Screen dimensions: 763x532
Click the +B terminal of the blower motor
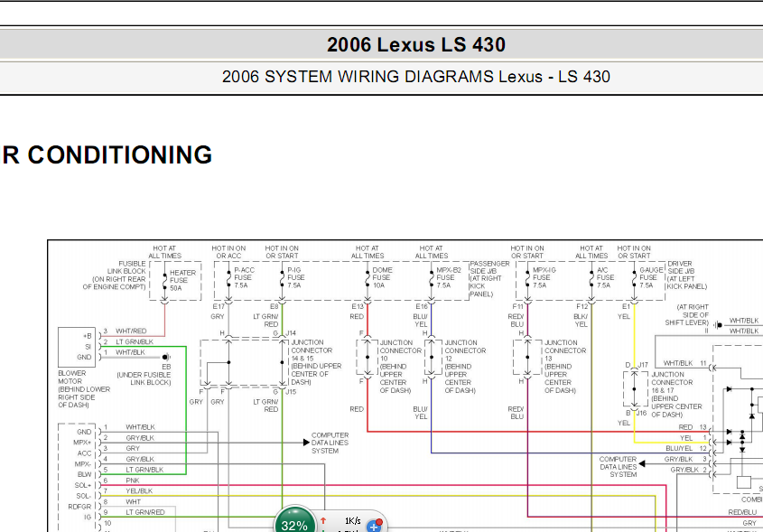tap(87, 336)
